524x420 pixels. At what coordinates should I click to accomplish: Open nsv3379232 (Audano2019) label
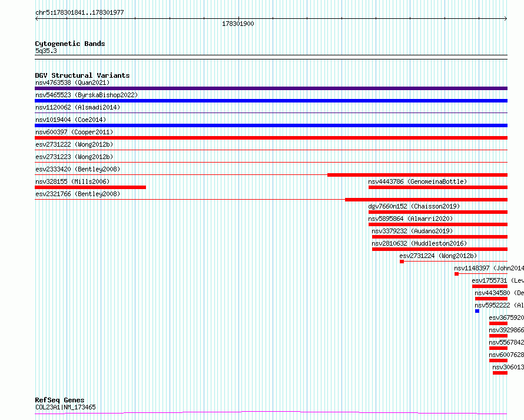[x=412, y=231]
